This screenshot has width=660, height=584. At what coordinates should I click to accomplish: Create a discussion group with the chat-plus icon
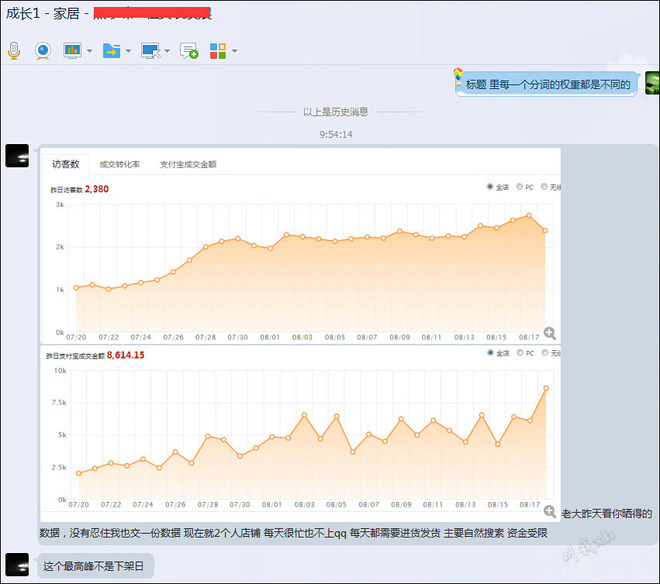[x=189, y=51]
